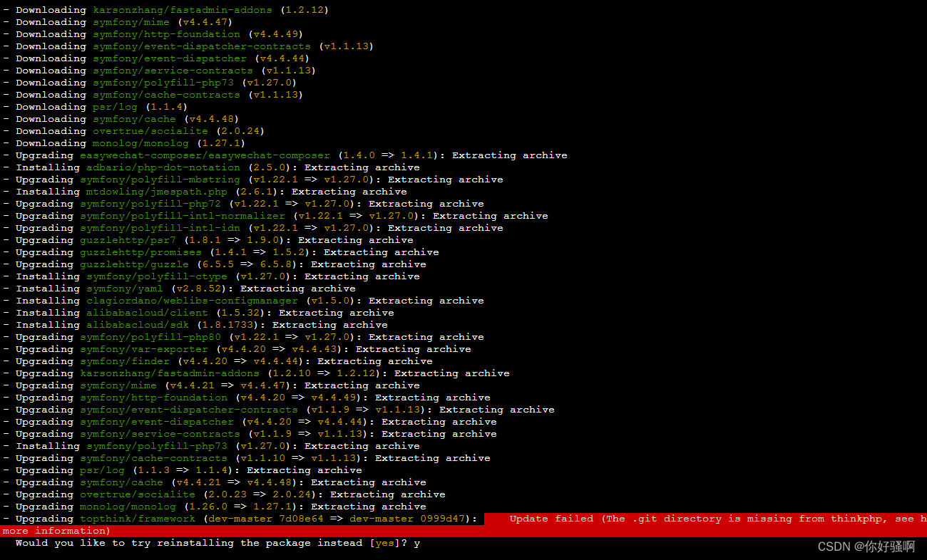This screenshot has width=927, height=560.
Task: Click Upgrading karsonzhang/fastadmin-addons line
Action: point(256,373)
